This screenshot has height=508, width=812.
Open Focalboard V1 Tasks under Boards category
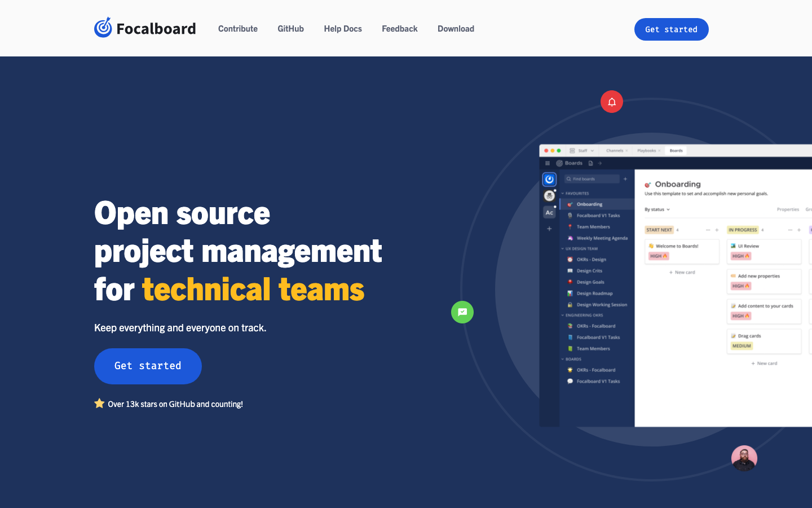tap(597, 382)
